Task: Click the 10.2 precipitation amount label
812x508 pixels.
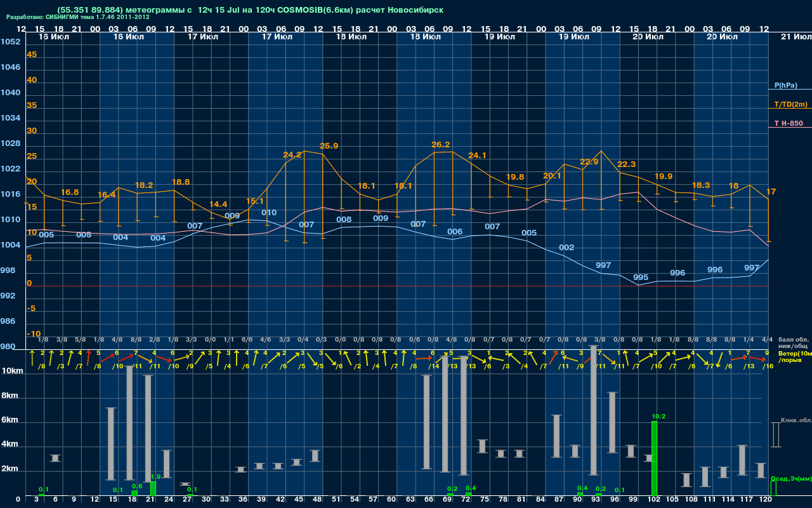Action: 658,417
